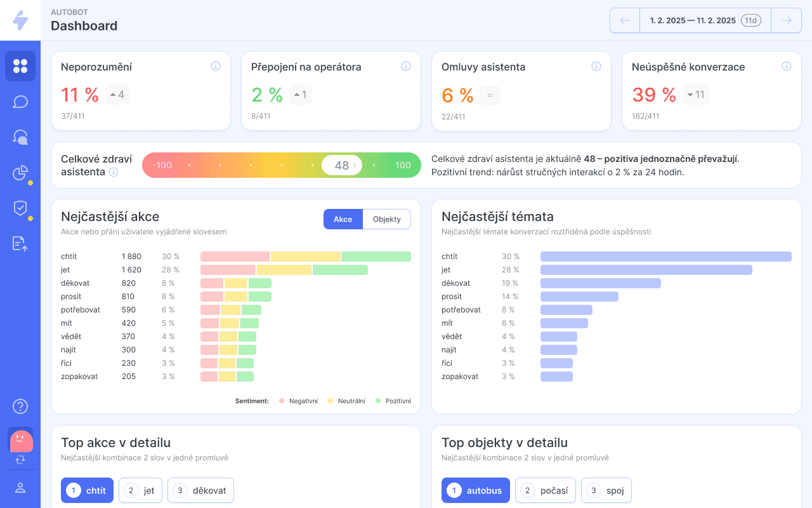The image size is (812, 508).
Task: Open the help question mark icon
Action: pyautogui.click(x=20, y=406)
